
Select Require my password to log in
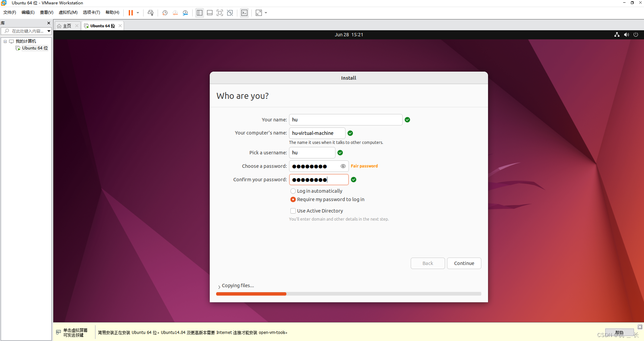[x=293, y=199]
